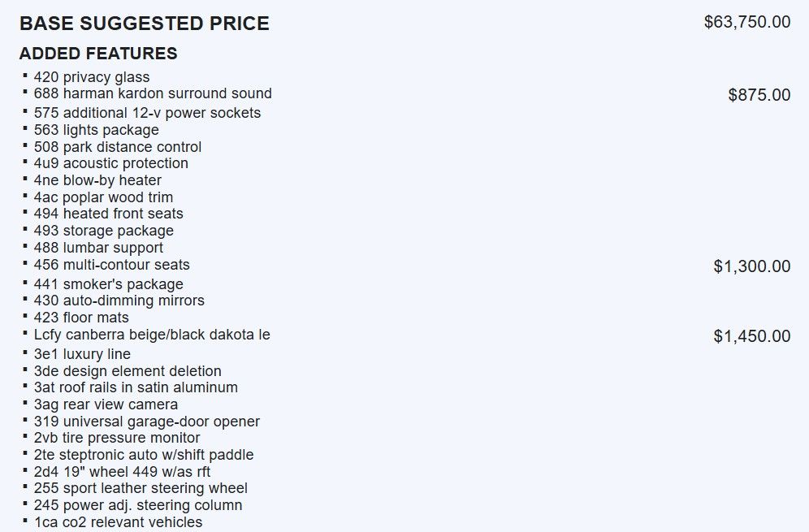Click the 563 lights package entry

point(96,130)
